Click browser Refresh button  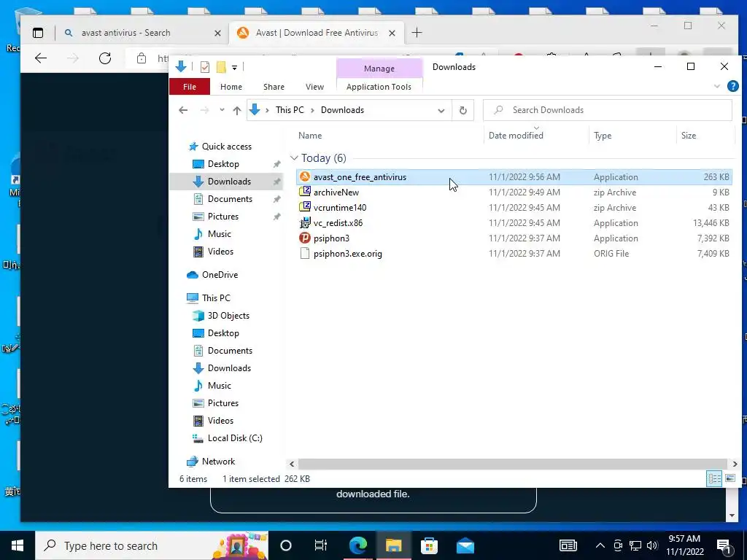pyautogui.click(x=105, y=58)
